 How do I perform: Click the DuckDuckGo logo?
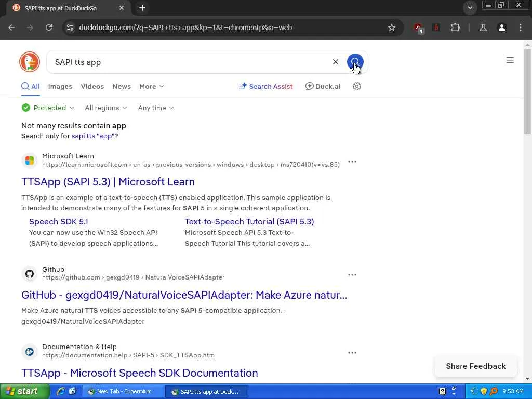click(30, 62)
